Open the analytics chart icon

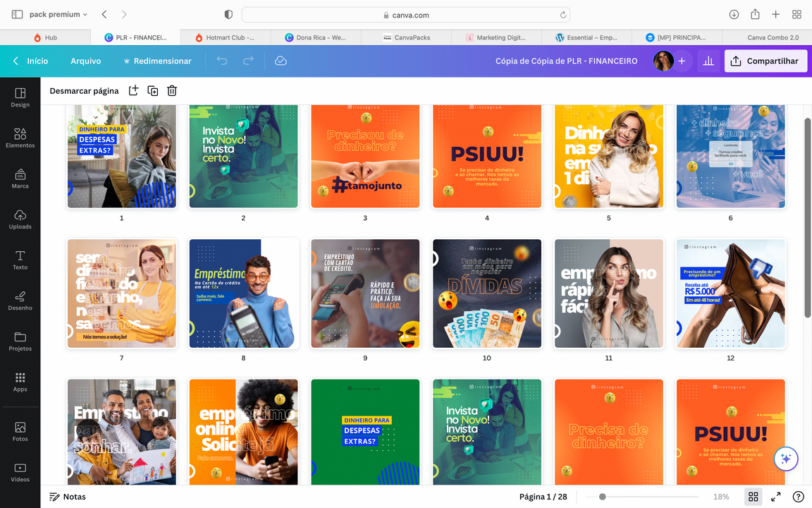tap(708, 61)
